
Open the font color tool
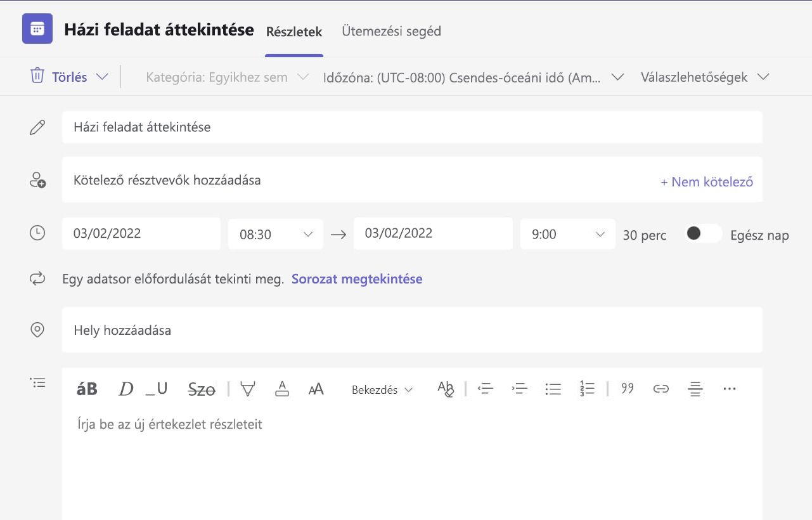point(282,389)
